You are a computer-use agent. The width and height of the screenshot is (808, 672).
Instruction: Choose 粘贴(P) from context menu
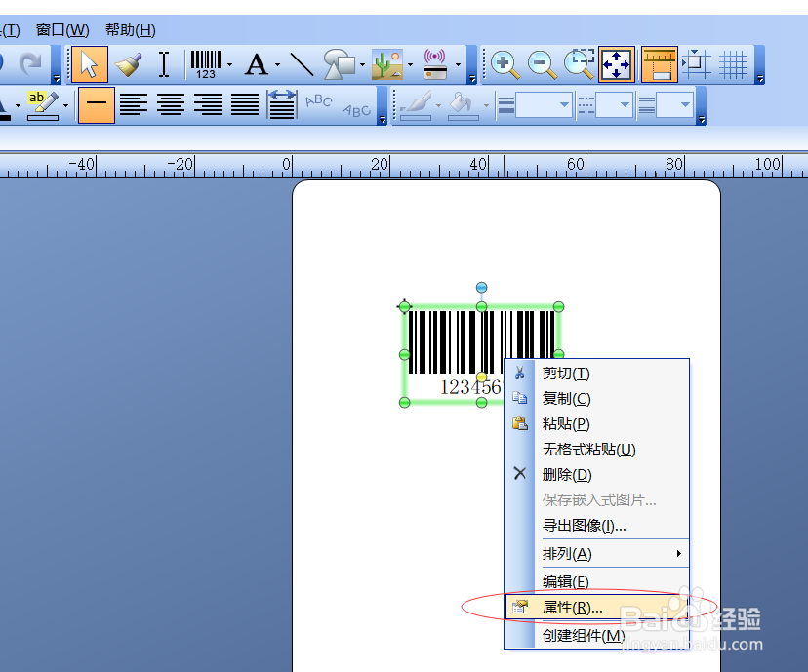pyautogui.click(x=596, y=424)
